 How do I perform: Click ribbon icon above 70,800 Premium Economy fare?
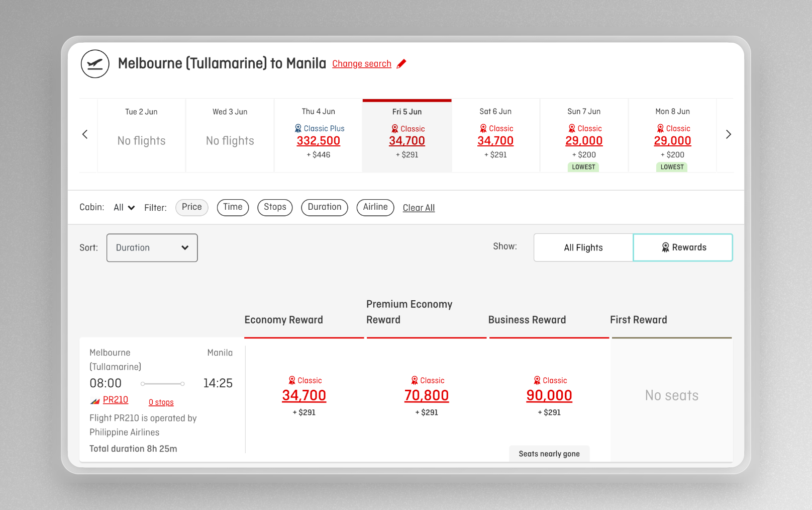(x=415, y=381)
